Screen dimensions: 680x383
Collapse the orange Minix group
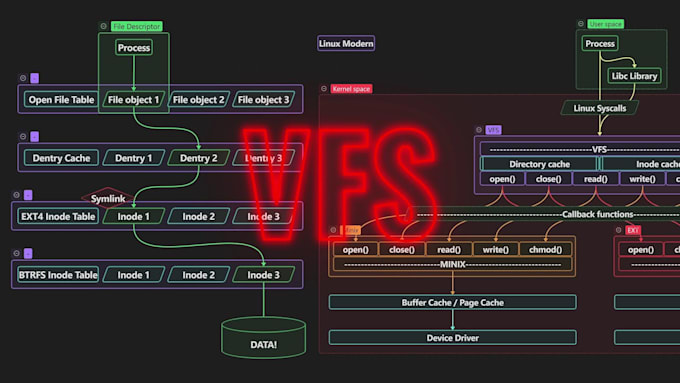[x=333, y=230]
